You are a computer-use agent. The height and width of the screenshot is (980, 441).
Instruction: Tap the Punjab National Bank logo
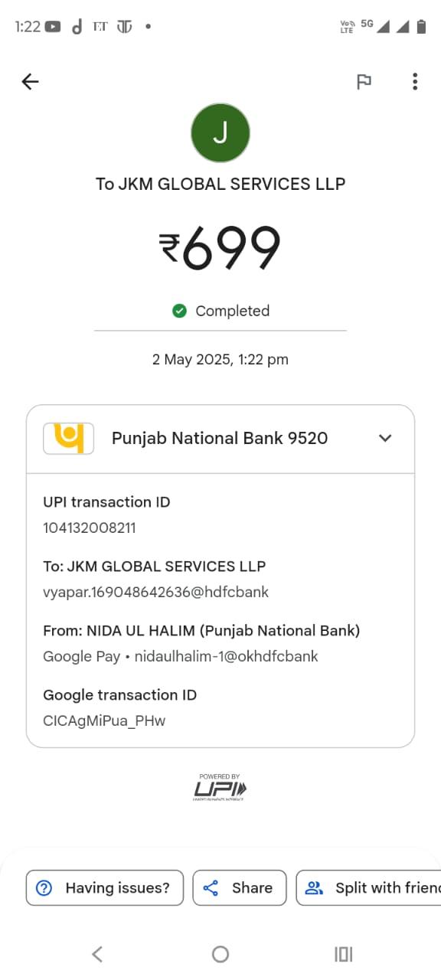pos(68,438)
